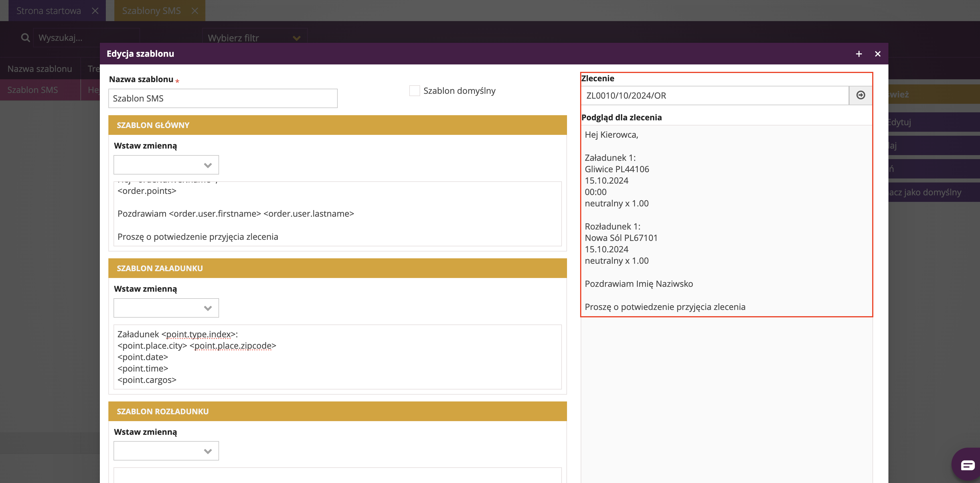Close the Strona startowa tab

[x=95, y=11]
